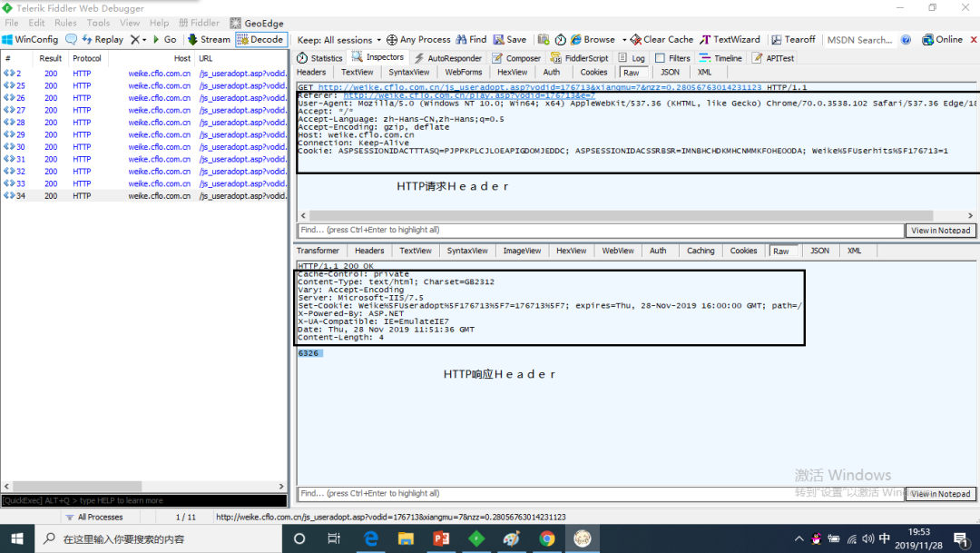Image resolution: width=980 pixels, height=553 pixels.
Task: Click the timer stopwatch icon
Action: click(560, 39)
